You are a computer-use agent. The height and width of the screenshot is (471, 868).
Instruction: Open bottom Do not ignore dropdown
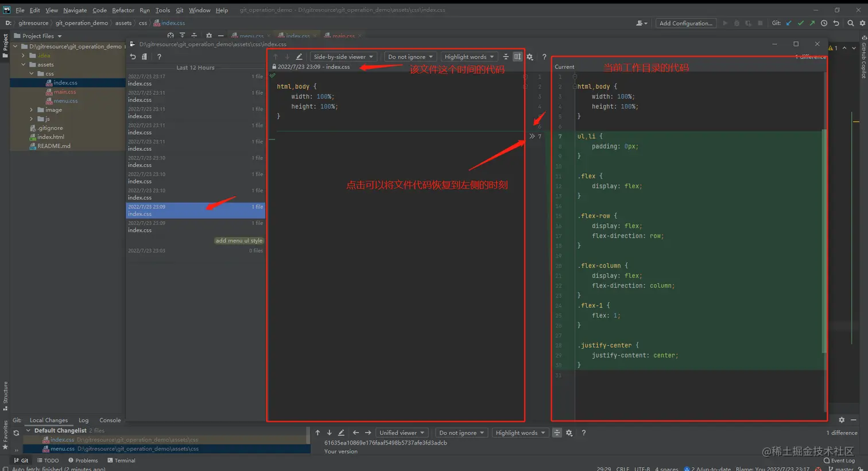pos(462,433)
